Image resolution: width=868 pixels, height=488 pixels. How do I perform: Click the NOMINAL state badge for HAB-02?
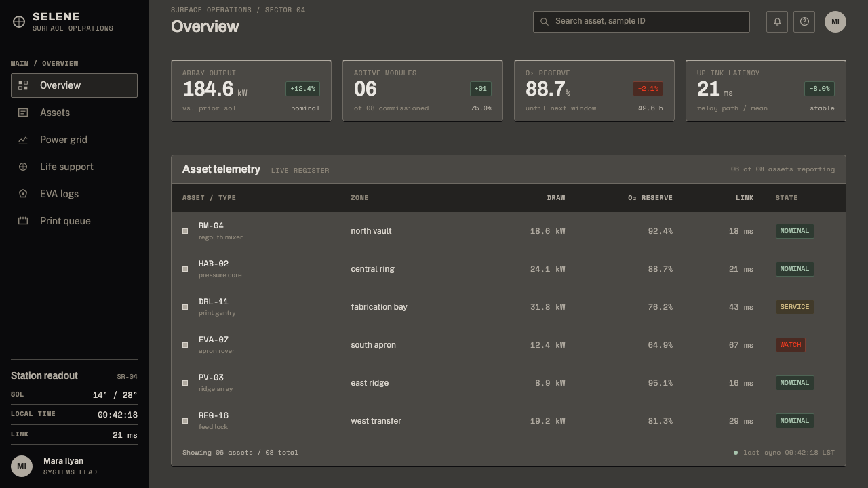point(795,269)
